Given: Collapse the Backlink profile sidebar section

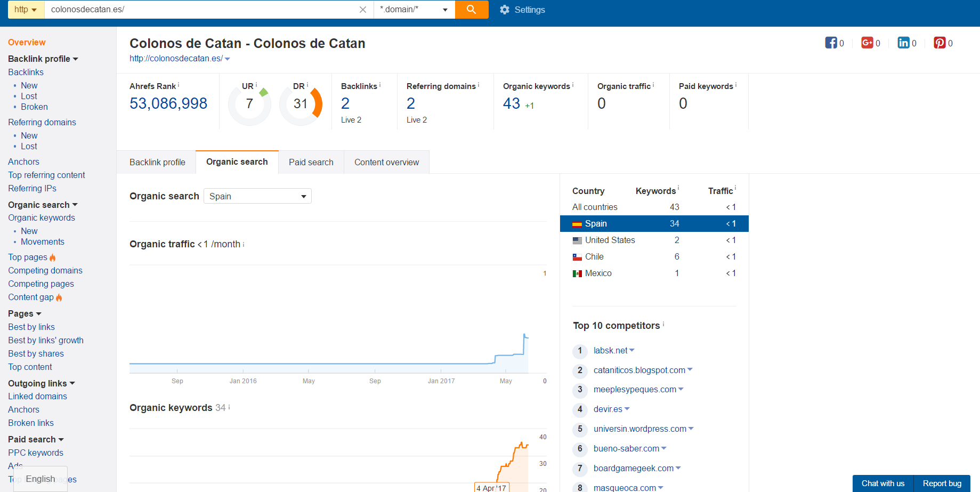Looking at the screenshot, I should tap(76, 59).
